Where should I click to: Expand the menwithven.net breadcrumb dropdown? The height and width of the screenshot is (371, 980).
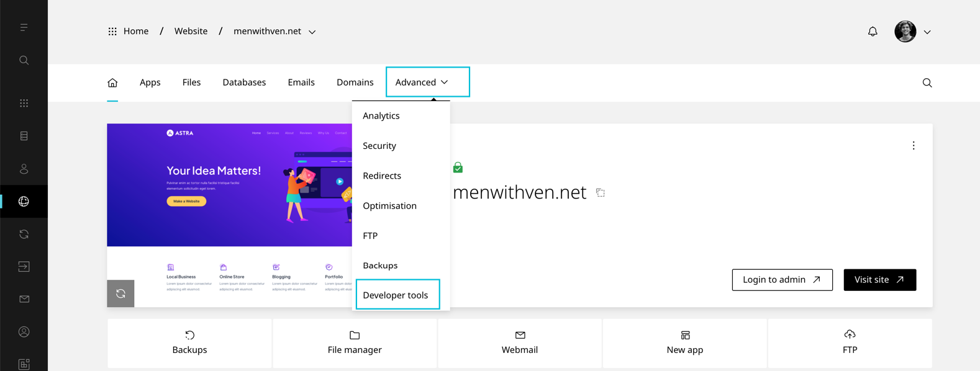312,32
